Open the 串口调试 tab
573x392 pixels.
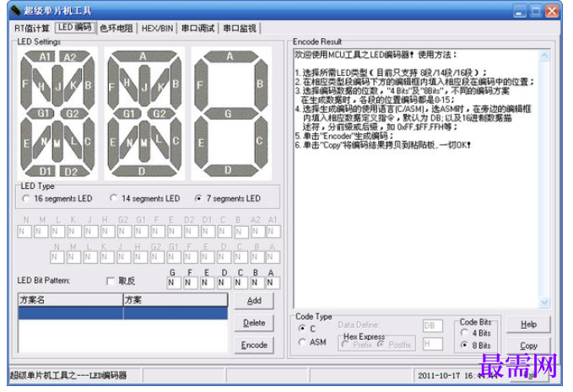[197, 28]
